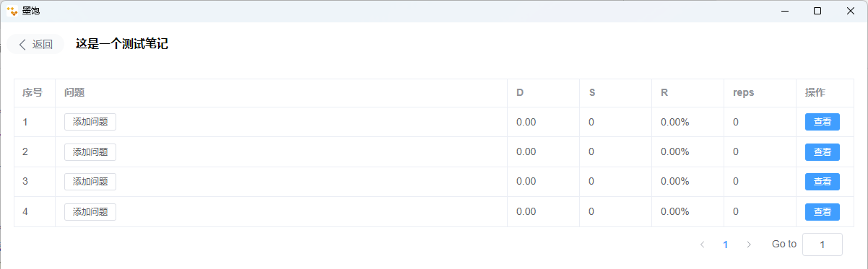Select page number 1 in pagination
This screenshot has width=868, height=269.
click(x=726, y=244)
